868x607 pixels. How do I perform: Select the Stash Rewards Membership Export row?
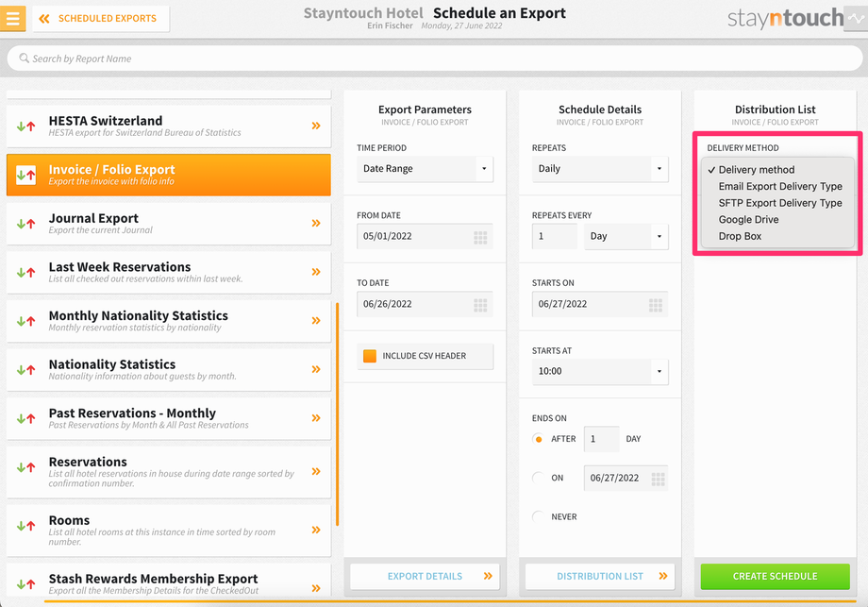[168, 582]
